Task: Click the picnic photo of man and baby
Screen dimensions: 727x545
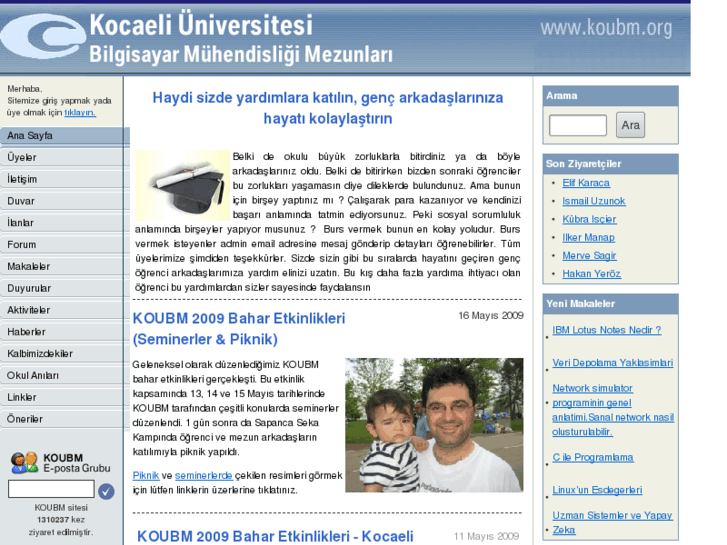Action: pyautogui.click(x=434, y=425)
